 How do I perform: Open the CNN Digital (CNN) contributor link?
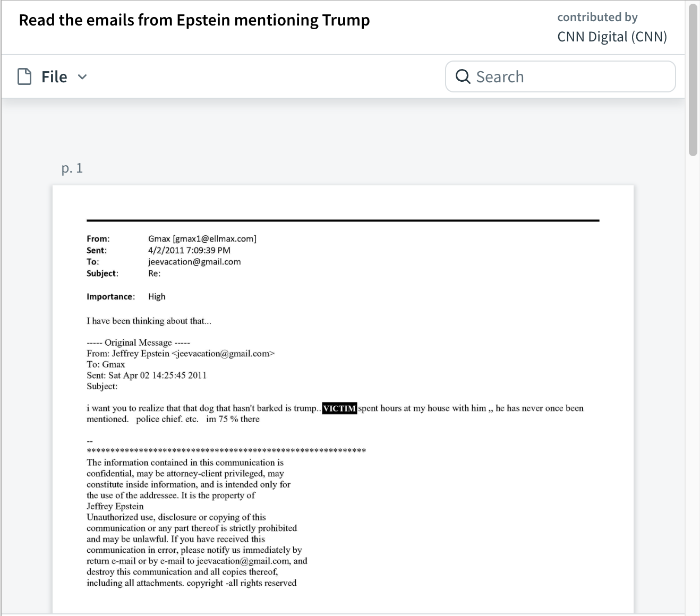point(612,37)
